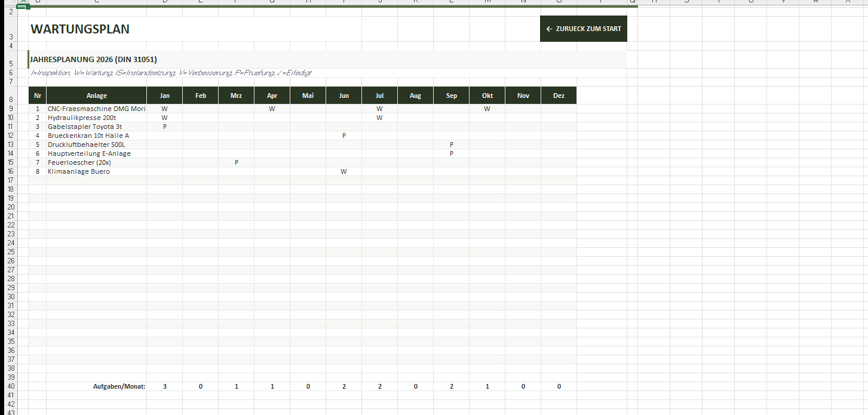Click Klimaanlage Buero Jun W entry
Image resolution: width=868 pixels, height=415 pixels.
tap(343, 171)
